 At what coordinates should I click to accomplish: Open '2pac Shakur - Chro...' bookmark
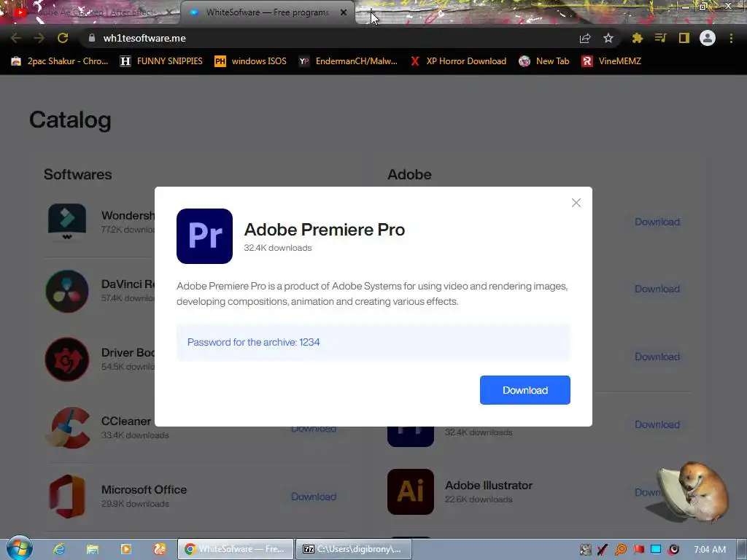60,61
